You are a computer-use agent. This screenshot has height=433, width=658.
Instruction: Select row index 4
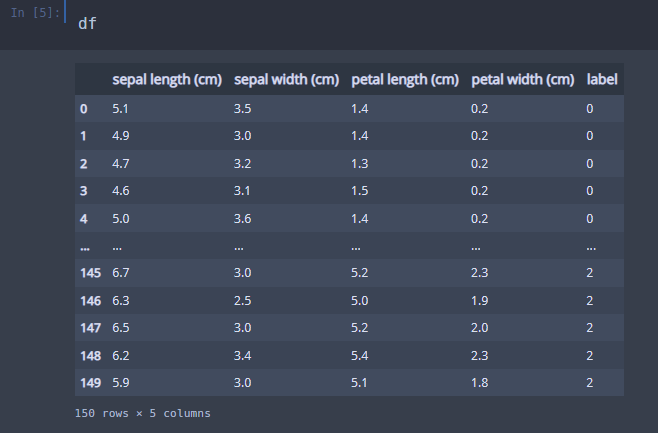point(84,219)
